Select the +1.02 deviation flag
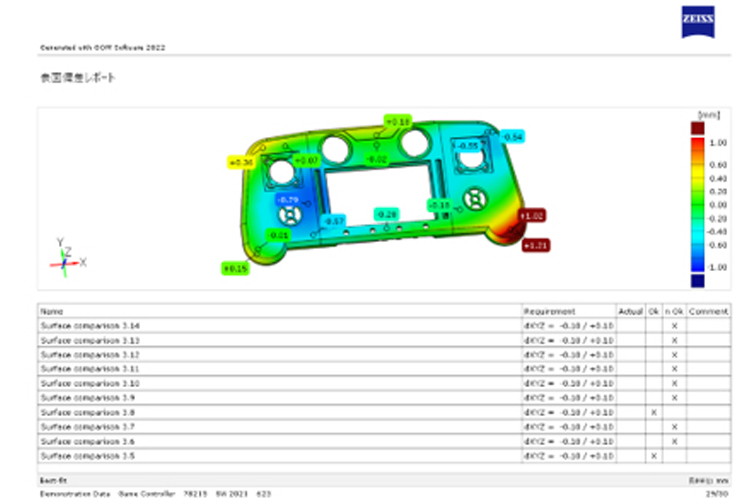 click(x=532, y=215)
